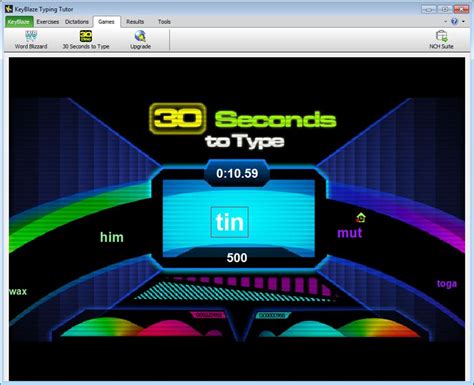
Task: Open the Dictations tab
Action: click(x=77, y=22)
